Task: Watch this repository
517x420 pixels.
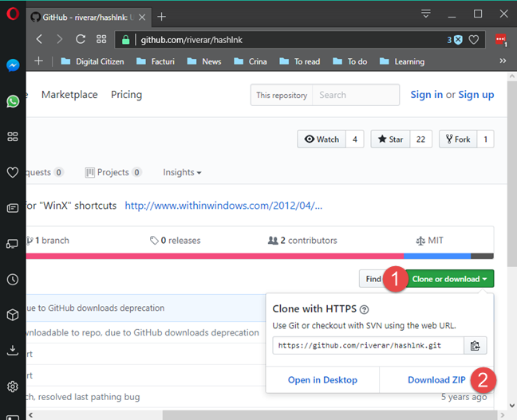Action: coord(322,139)
